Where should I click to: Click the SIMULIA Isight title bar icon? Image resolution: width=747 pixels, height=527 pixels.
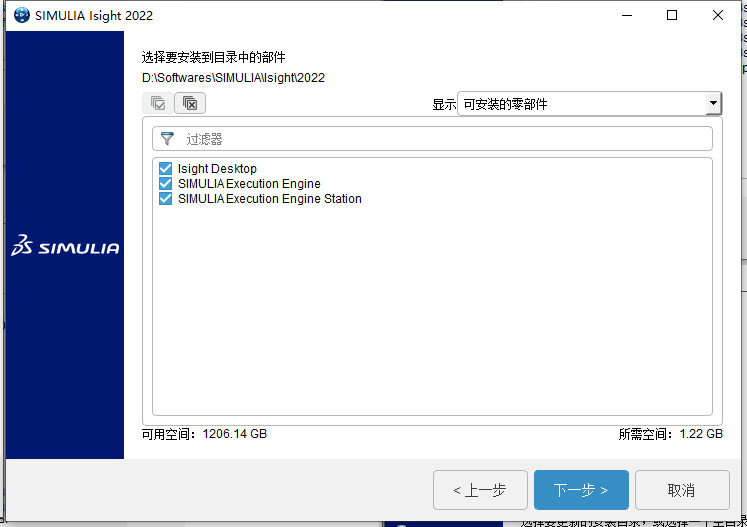coord(22,15)
